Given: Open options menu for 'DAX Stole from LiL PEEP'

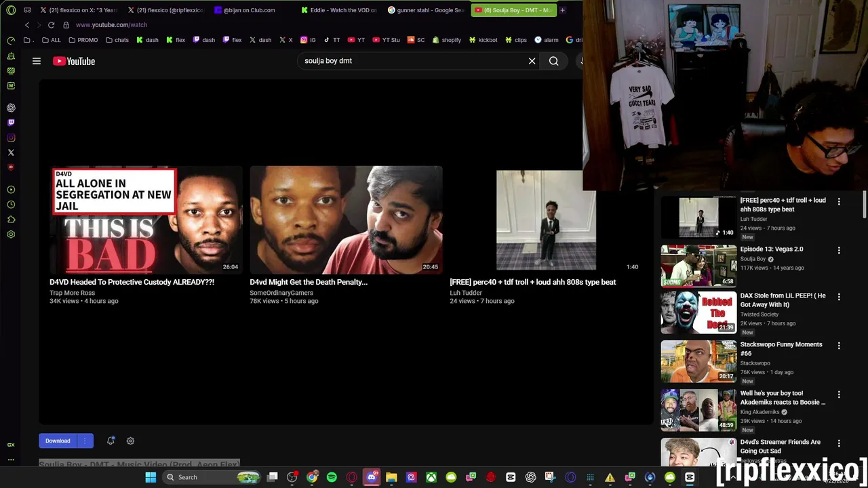Looking at the screenshot, I should point(839,297).
